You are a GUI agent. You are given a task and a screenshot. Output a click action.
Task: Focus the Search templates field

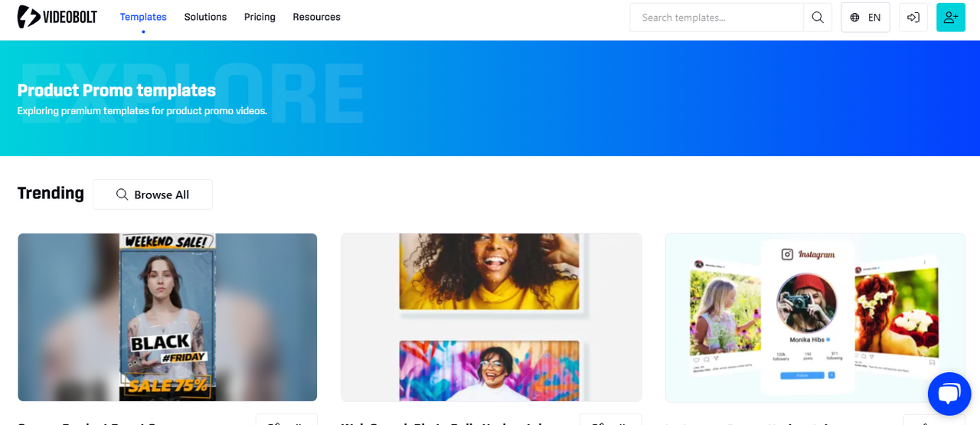(717, 18)
